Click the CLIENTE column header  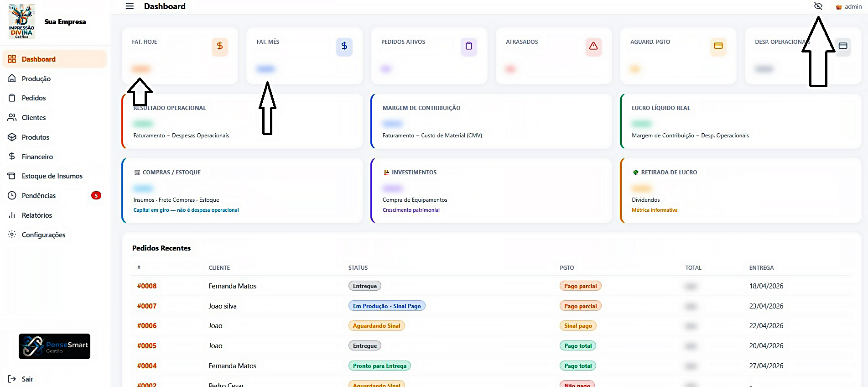[x=219, y=268]
